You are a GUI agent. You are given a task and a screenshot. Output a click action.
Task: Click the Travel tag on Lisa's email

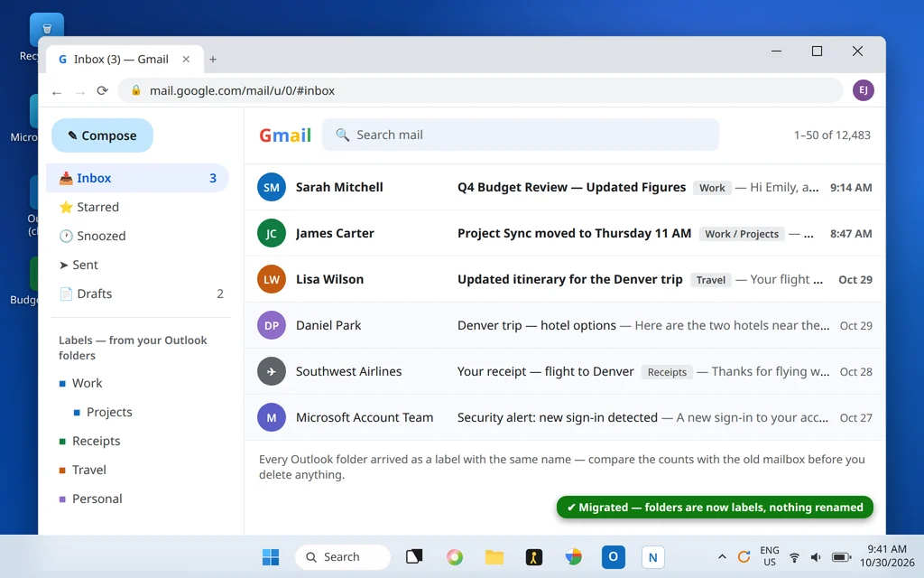pyautogui.click(x=711, y=280)
